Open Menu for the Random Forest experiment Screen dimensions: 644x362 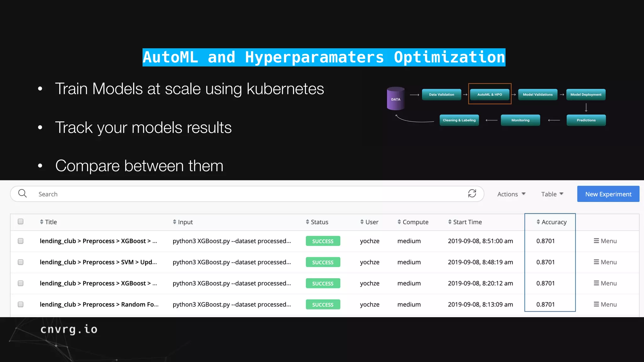click(596, 304)
